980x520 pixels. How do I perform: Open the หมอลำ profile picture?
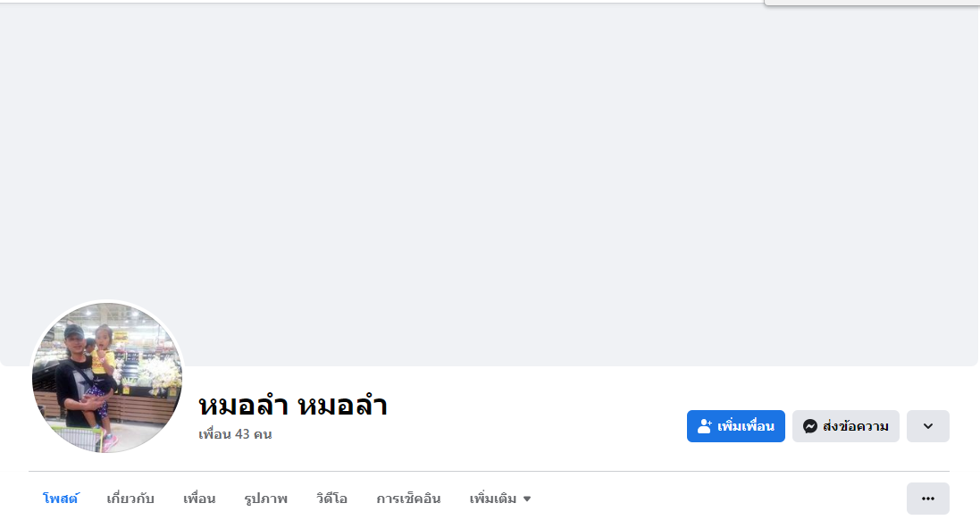pyautogui.click(x=107, y=377)
